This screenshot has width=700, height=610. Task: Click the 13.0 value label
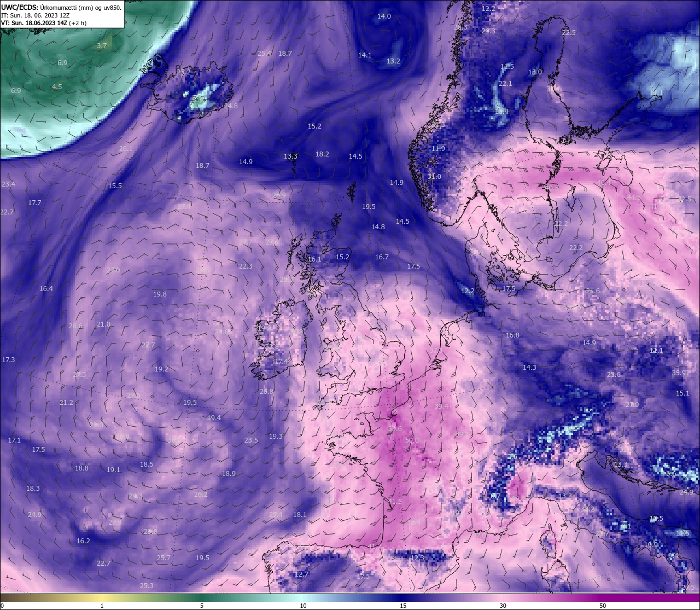coord(535,72)
